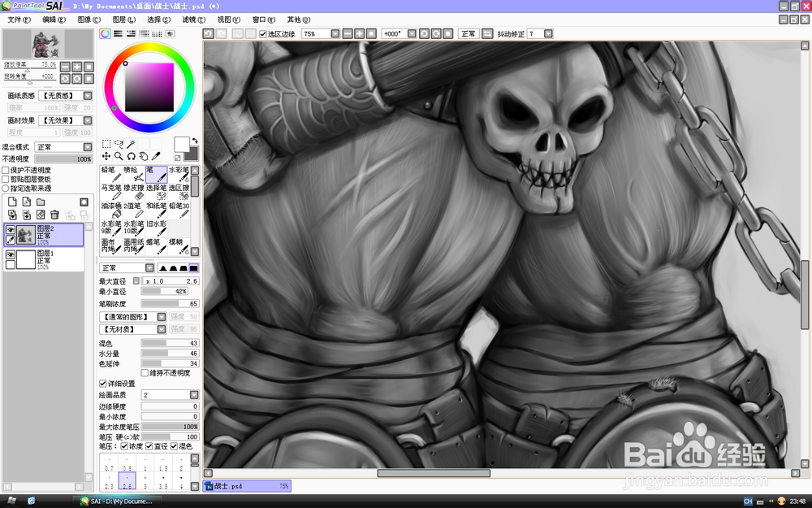Click the undo button in toolbar
Image resolution: width=812 pixels, height=508 pixels.
click(x=208, y=33)
